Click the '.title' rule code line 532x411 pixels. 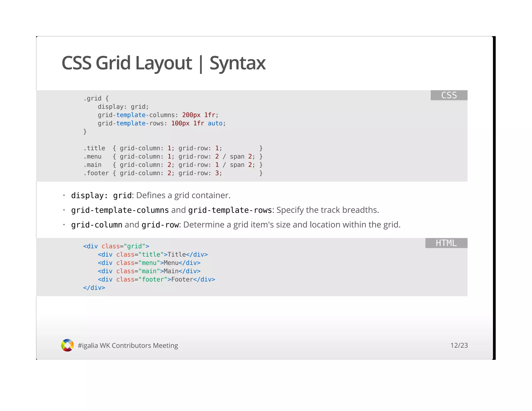coord(173,148)
